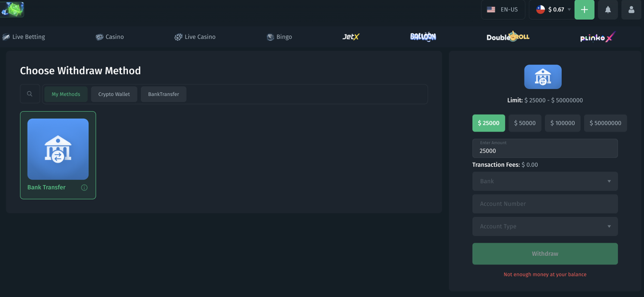The width and height of the screenshot is (644, 297).
Task: Open the user profile icon
Action: click(x=631, y=9)
